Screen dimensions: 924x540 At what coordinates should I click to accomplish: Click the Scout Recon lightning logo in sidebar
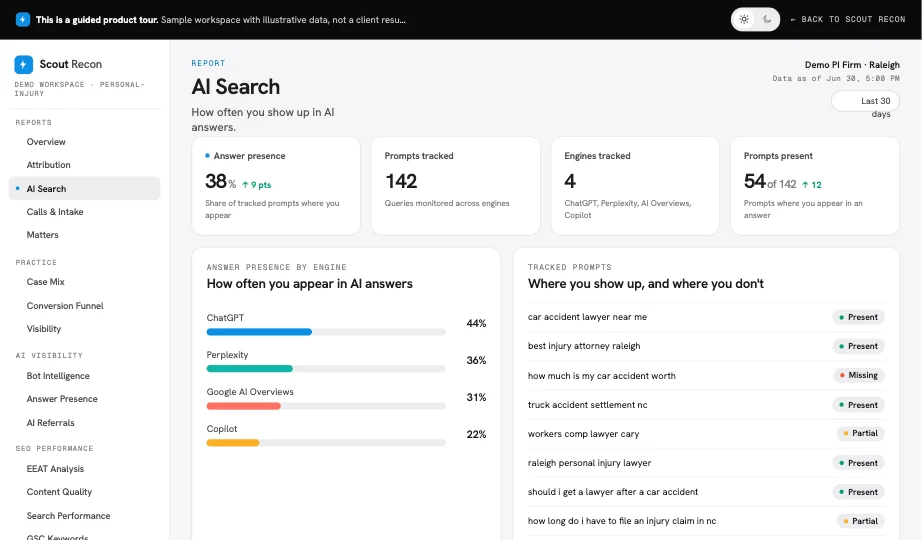(x=24, y=64)
